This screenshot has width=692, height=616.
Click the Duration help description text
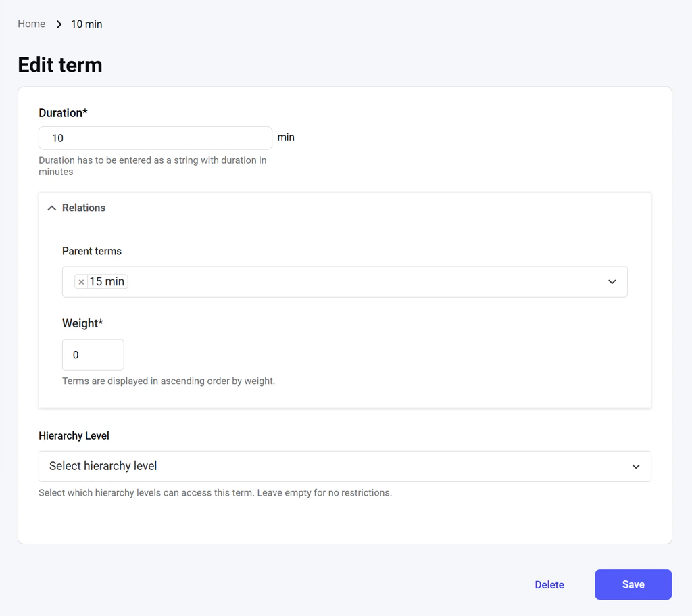pos(153,166)
